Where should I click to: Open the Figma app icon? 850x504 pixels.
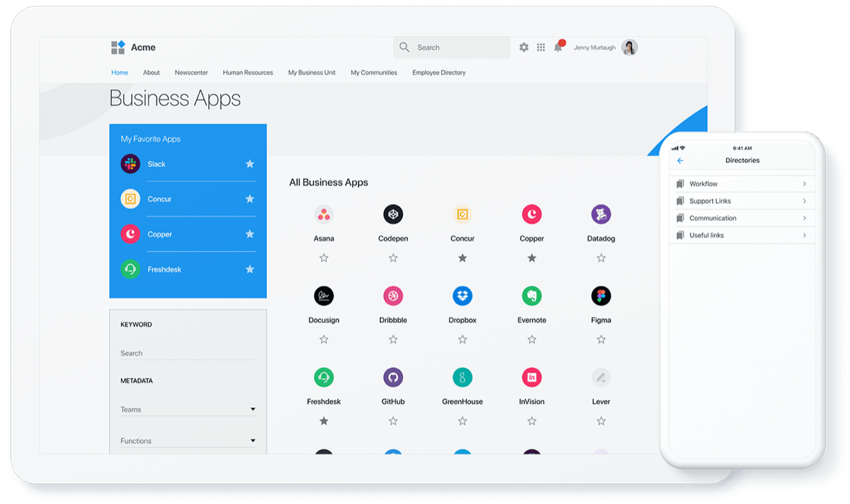(601, 296)
